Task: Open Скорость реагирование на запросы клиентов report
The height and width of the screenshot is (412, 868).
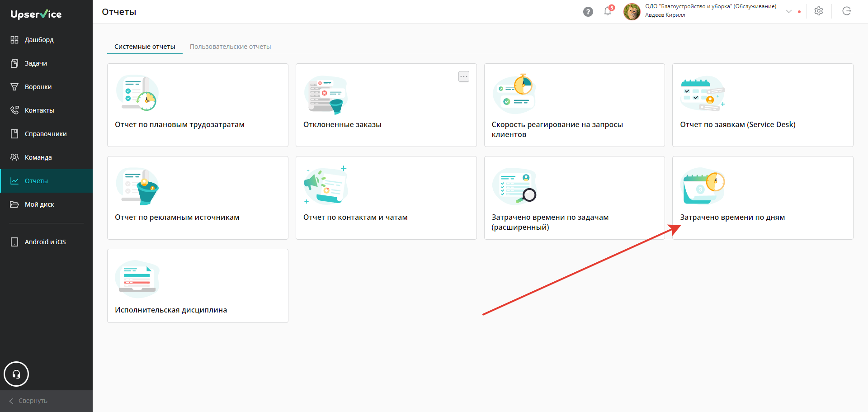Action: 557,129
